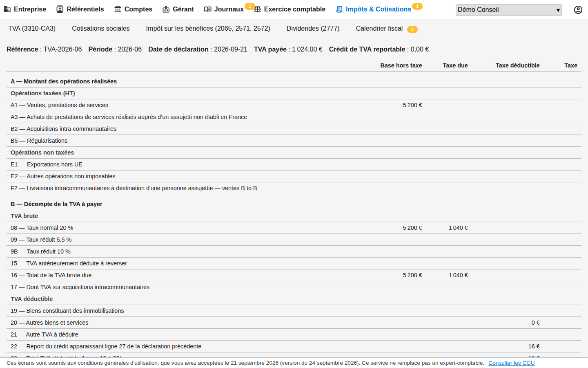Click the Entreprise building icon
The width and height of the screenshot is (588, 368).
pos(7,9)
